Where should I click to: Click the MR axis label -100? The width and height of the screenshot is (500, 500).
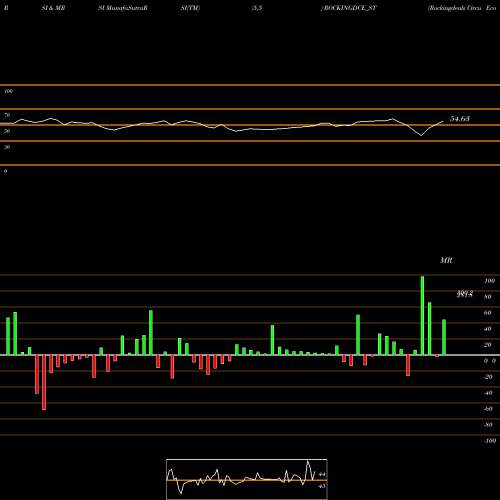click(489, 441)
